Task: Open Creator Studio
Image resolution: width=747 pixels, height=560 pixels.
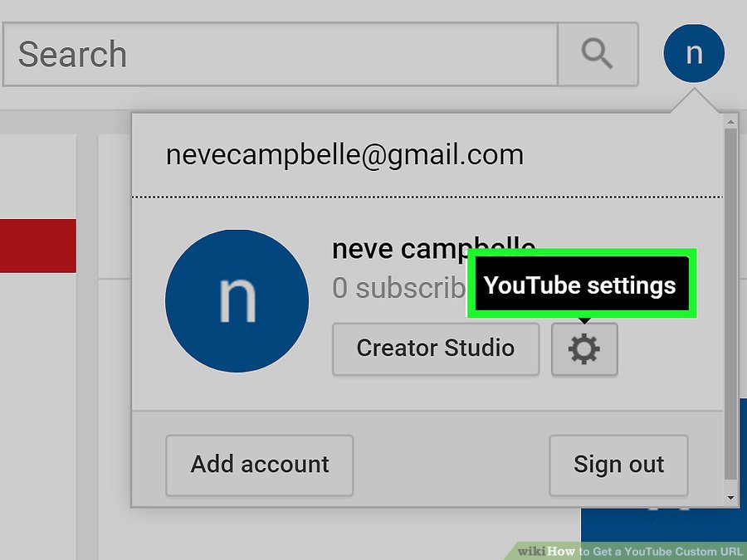Action: 436,349
